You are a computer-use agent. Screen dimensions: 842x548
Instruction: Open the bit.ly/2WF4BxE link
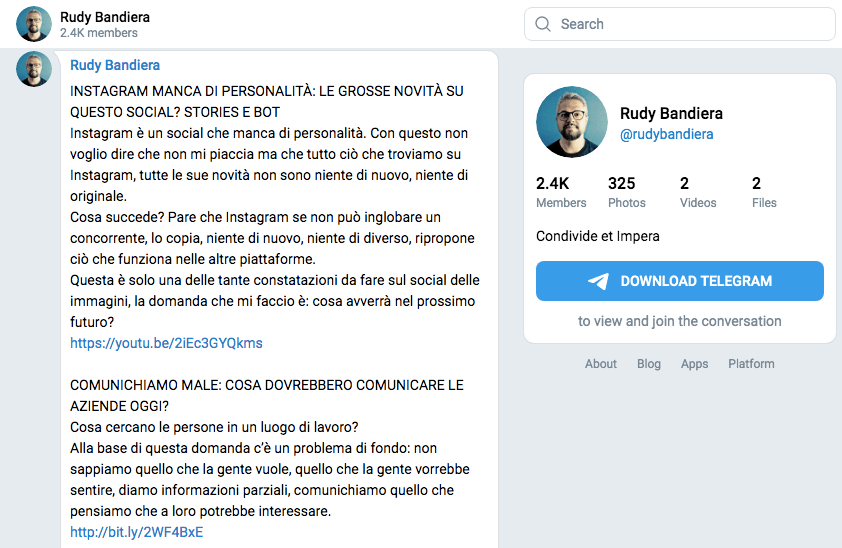pos(136,532)
